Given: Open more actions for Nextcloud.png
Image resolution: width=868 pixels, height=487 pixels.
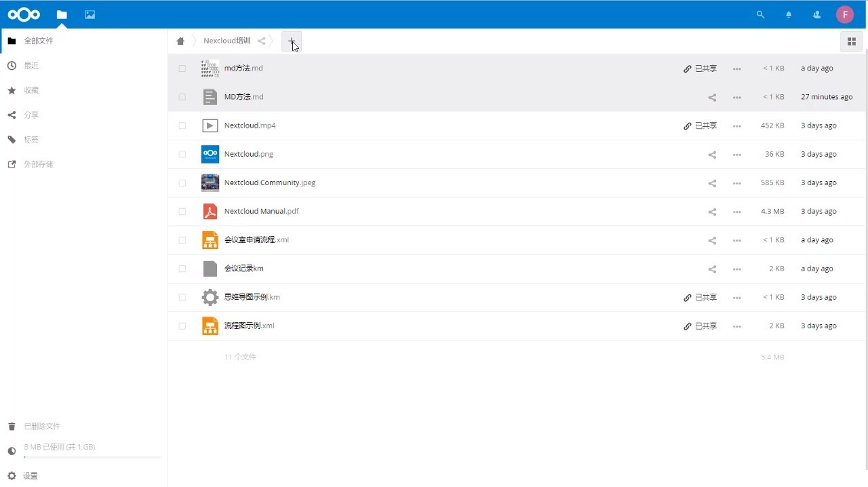Looking at the screenshot, I should [737, 155].
